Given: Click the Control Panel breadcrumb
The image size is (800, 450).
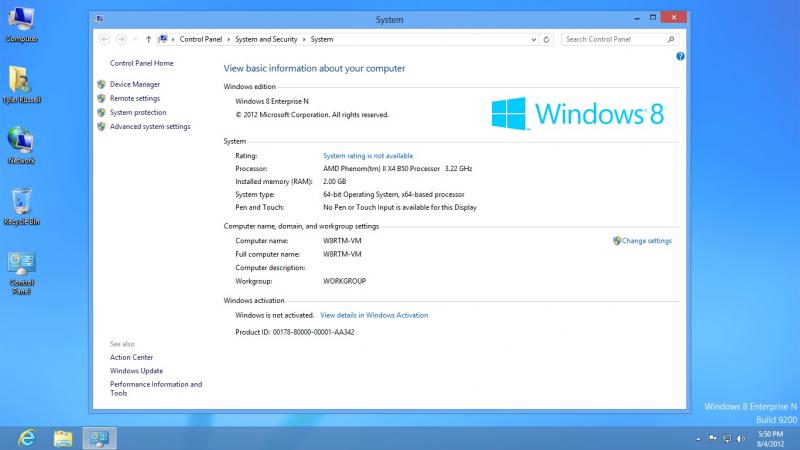Looking at the screenshot, I should 201,39.
